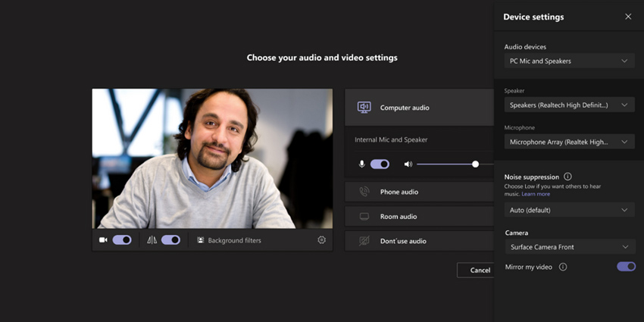This screenshot has height=322, width=644.
Task: Open the Learn more link
Action: click(536, 194)
